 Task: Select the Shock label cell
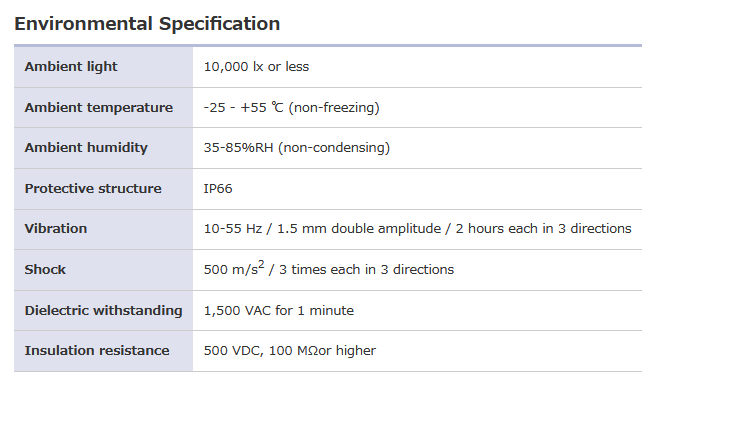pyautogui.click(x=46, y=270)
